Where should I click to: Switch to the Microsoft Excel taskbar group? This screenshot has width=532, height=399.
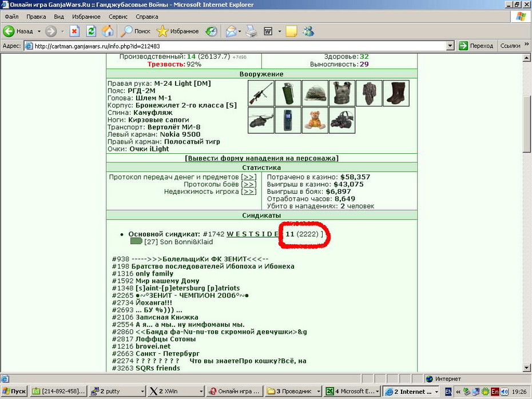(352, 392)
